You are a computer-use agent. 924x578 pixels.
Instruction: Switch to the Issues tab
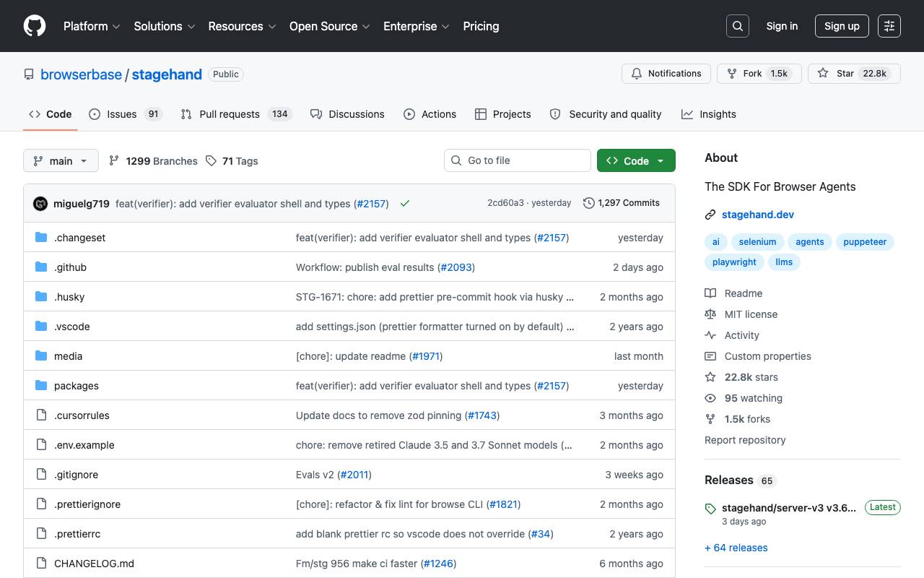[x=126, y=114]
